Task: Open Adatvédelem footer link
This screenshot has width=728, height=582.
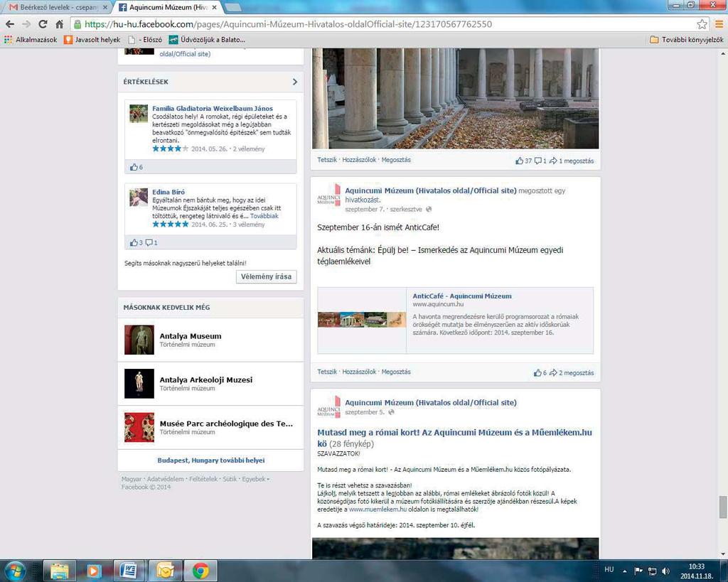Action: point(165,479)
